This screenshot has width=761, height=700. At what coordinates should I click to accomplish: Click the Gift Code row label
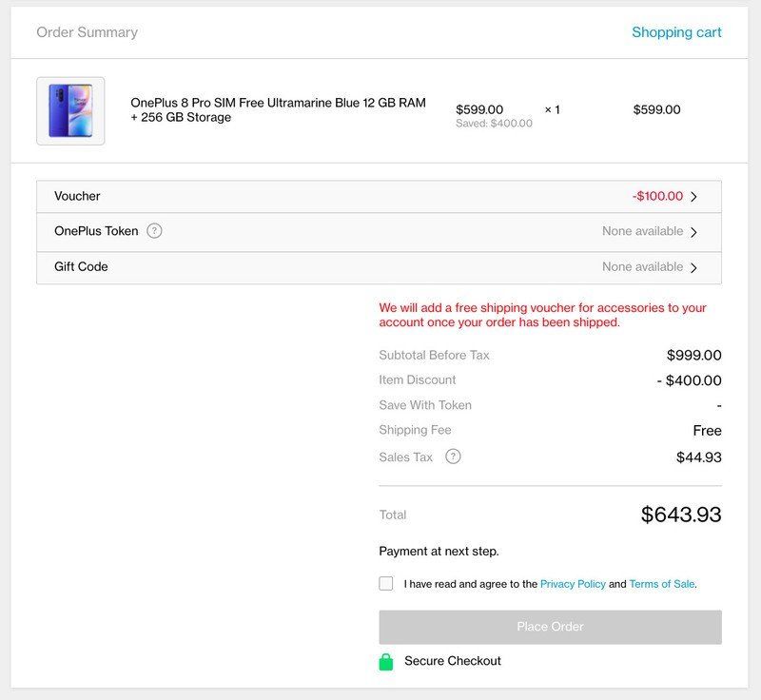(79, 267)
